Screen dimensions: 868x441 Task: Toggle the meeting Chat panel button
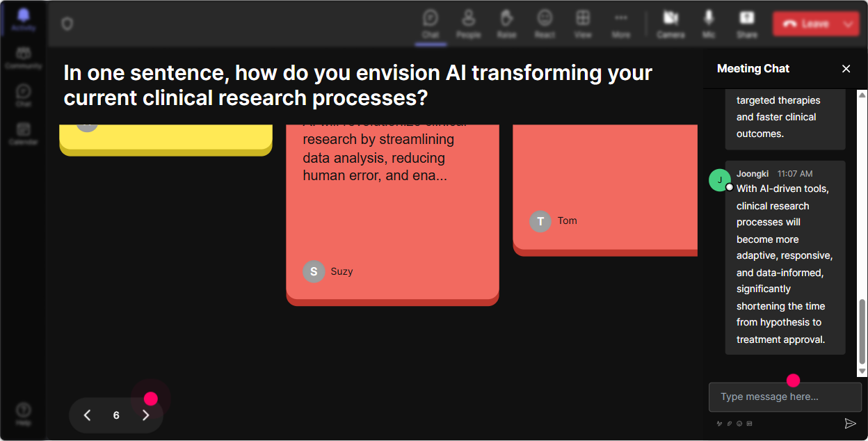click(x=431, y=24)
